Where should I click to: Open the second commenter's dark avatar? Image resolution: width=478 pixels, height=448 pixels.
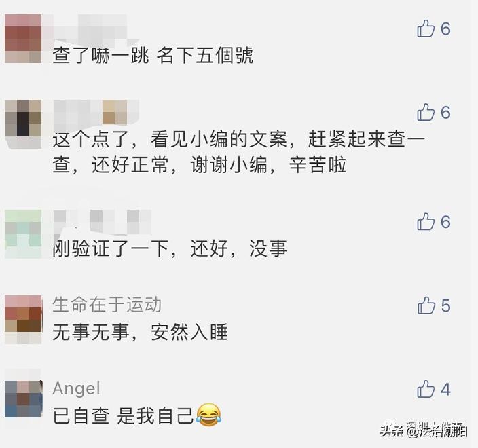point(23,124)
